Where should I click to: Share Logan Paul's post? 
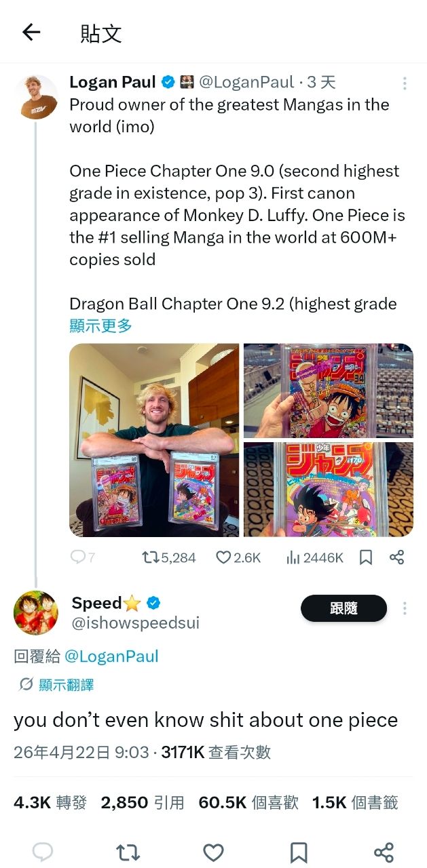click(397, 557)
